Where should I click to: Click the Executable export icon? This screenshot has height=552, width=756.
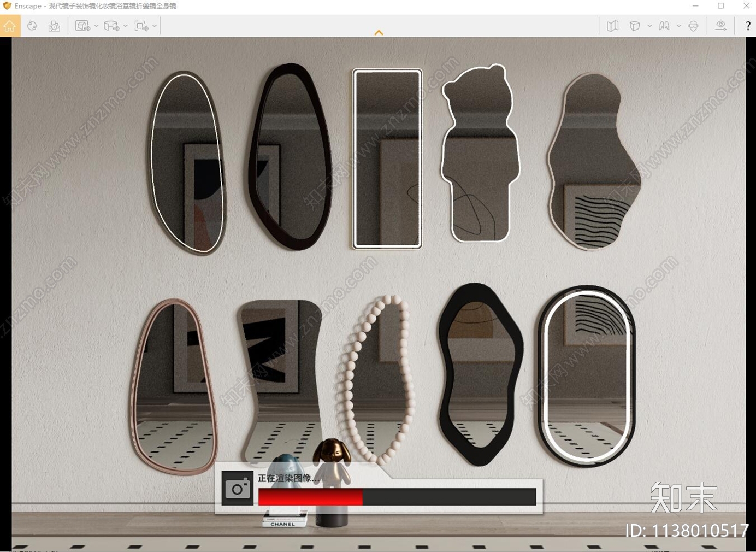[141, 26]
